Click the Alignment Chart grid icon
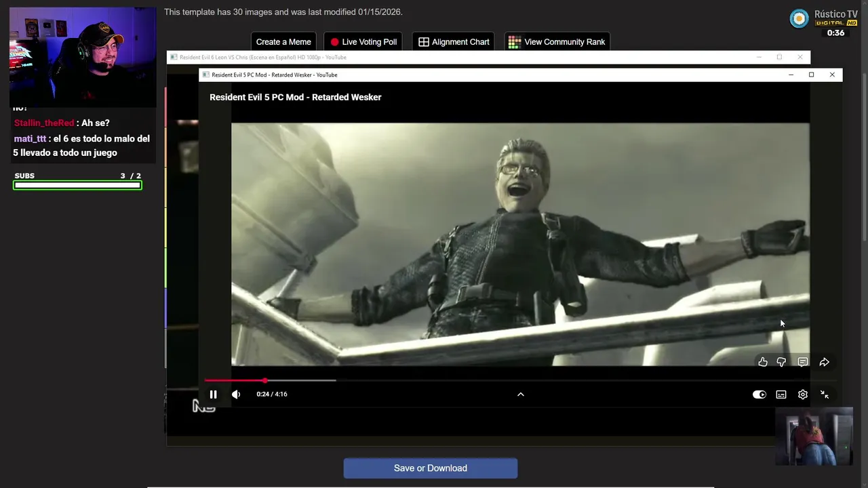This screenshot has width=868, height=488. [424, 42]
